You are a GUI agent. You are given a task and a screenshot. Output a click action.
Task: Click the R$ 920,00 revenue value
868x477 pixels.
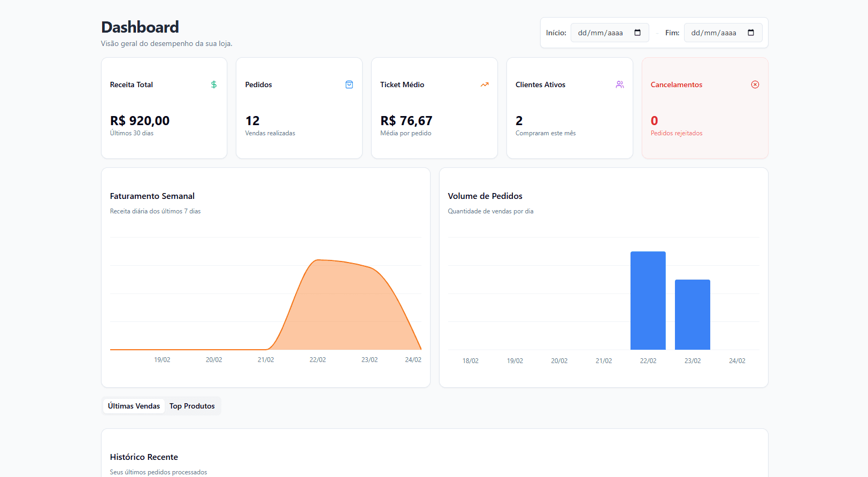click(x=140, y=121)
